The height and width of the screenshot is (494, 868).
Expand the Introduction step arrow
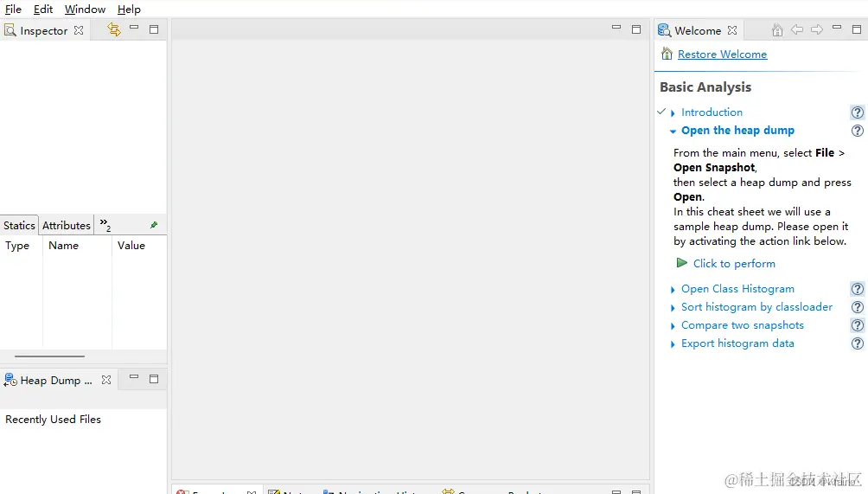(673, 113)
